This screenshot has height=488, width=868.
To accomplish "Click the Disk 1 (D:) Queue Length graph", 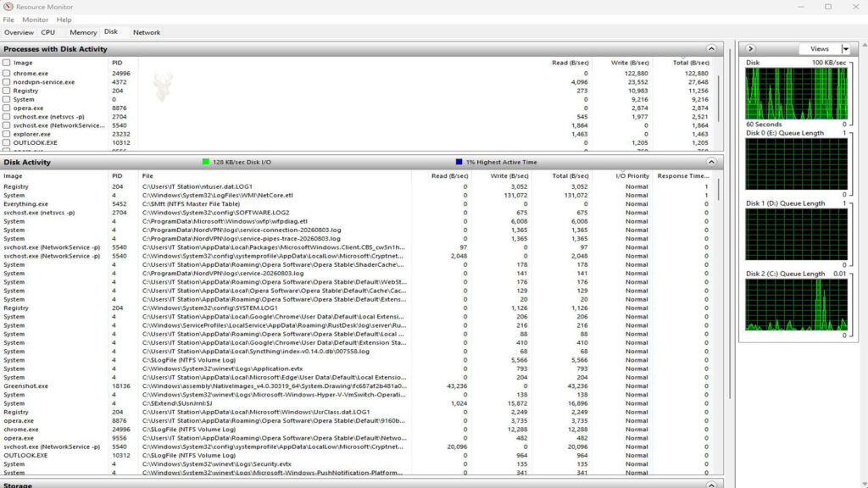I will tap(796, 235).
